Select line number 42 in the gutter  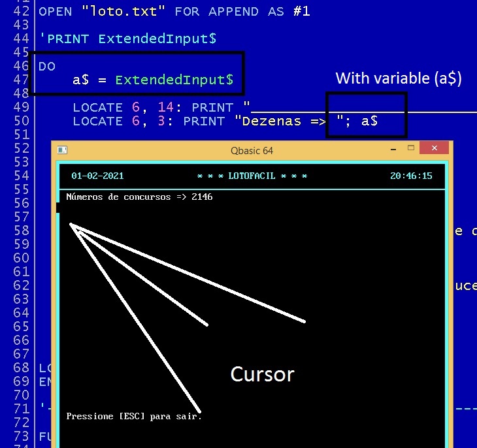pyautogui.click(x=22, y=12)
